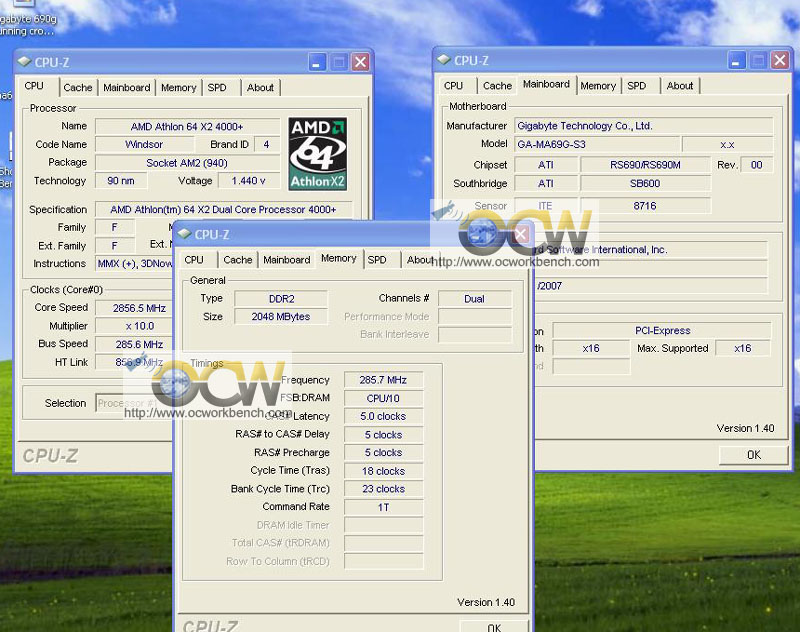Click the memory Type value "DDR2"
The image size is (800, 632).
pos(281,298)
